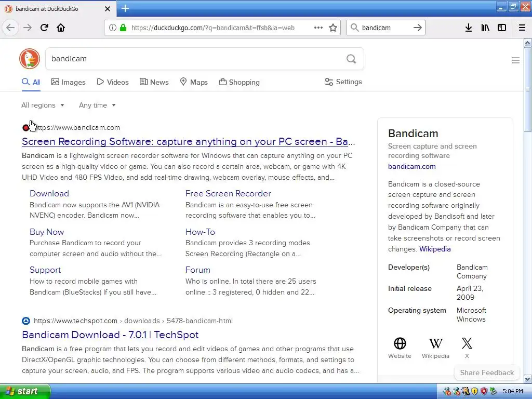Expand the Any time filter
The width and height of the screenshot is (532, 399).
[x=97, y=105]
